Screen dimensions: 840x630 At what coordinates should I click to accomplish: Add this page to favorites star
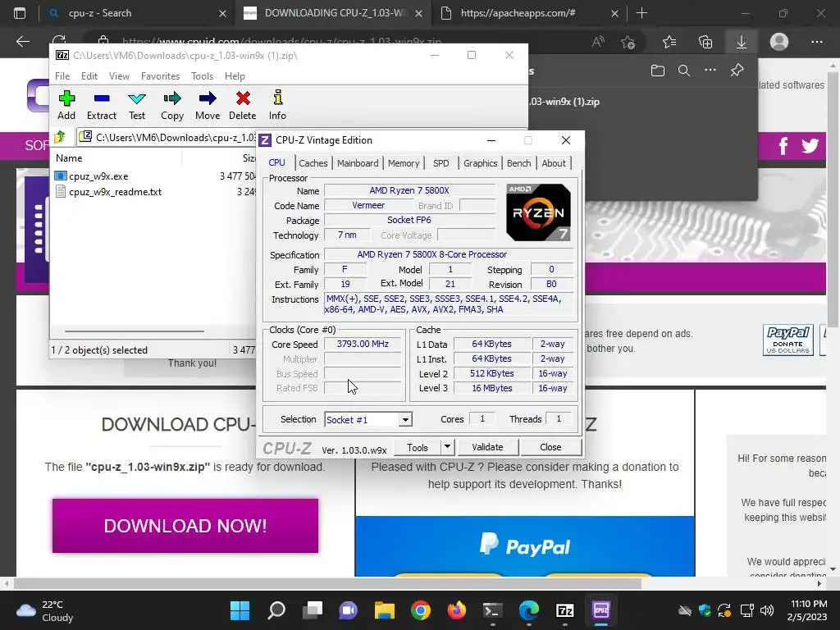point(628,42)
